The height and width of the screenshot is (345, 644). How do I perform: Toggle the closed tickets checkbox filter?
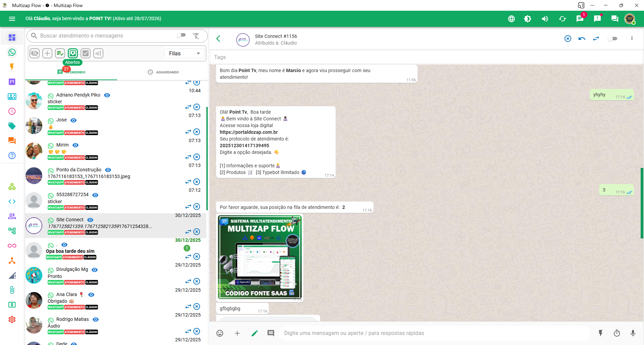coord(86,53)
